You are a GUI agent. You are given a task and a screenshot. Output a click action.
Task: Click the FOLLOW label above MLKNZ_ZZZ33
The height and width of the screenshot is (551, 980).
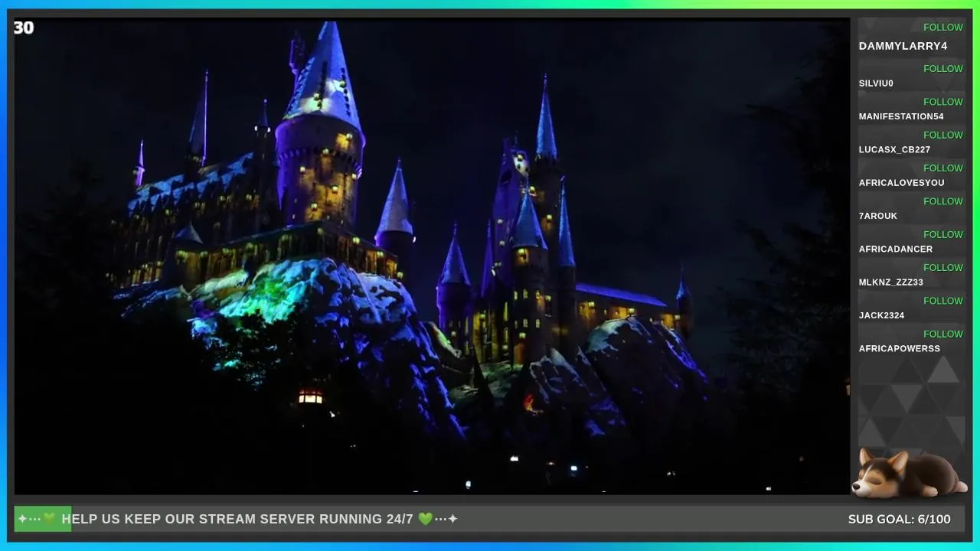pyautogui.click(x=943, y=268)
